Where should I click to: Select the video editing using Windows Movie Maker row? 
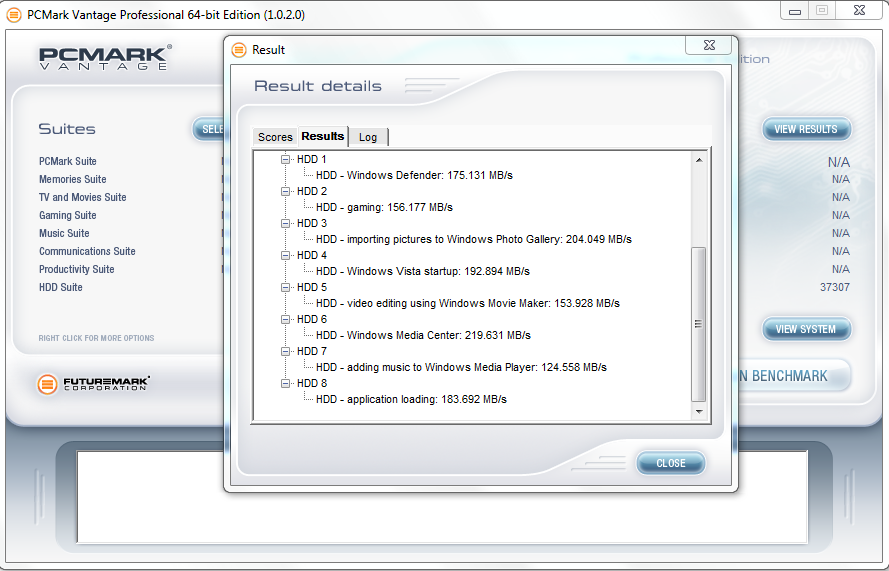click(x=468, y=303)
